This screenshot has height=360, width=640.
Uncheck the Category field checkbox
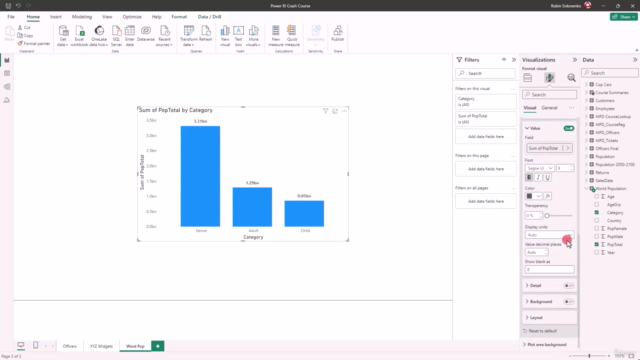[597, 213]
